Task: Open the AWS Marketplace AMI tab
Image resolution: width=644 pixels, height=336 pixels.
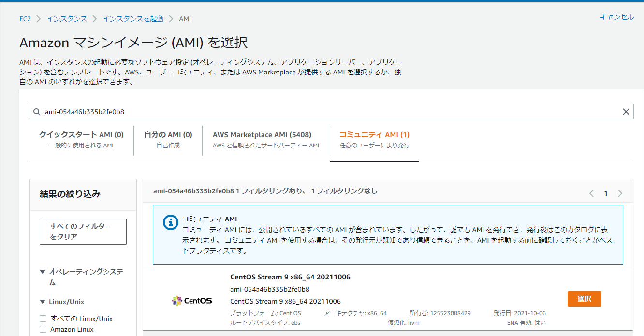Action: pos(266,139)
